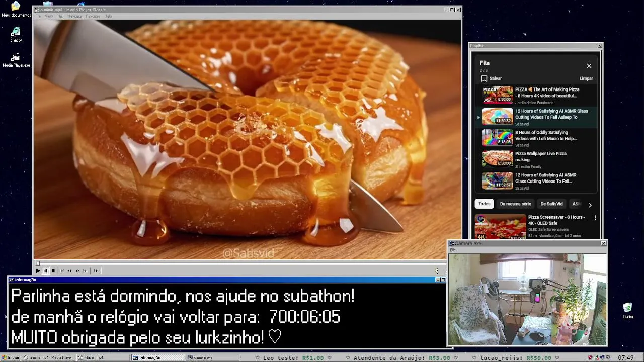
Task: Select the Da mesma série filter chip
Action: (515, 204)
